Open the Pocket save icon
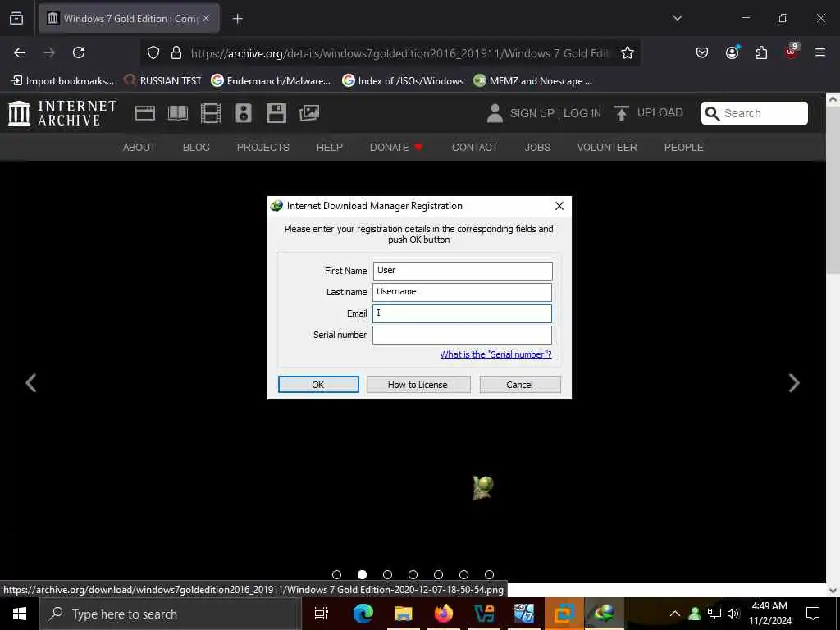The image size is (840, 630). tap(702, 52)
